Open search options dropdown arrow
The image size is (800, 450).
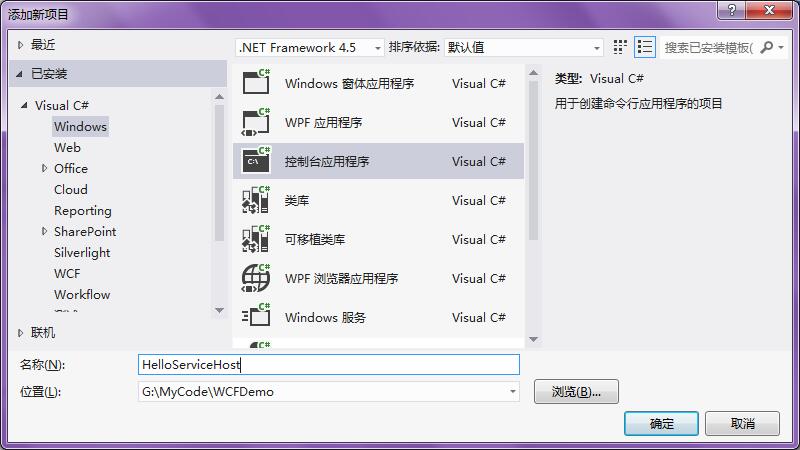click(781, 47)
